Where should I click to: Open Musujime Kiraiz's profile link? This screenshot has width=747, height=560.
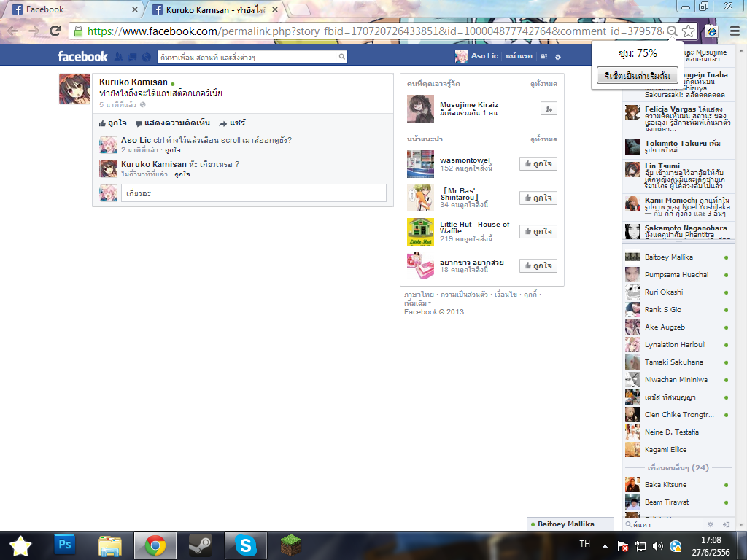click(469, 105)
